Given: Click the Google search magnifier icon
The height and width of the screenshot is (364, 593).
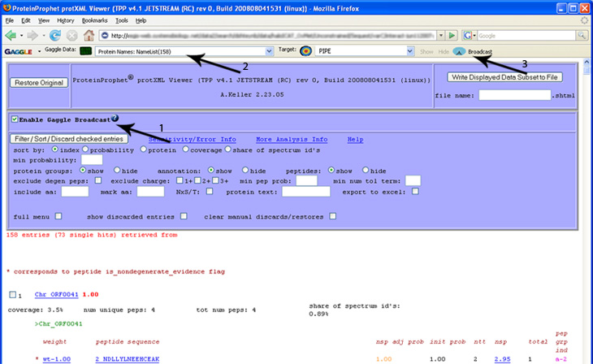Looking at the screenshot, I should click(x=582, y=36).
